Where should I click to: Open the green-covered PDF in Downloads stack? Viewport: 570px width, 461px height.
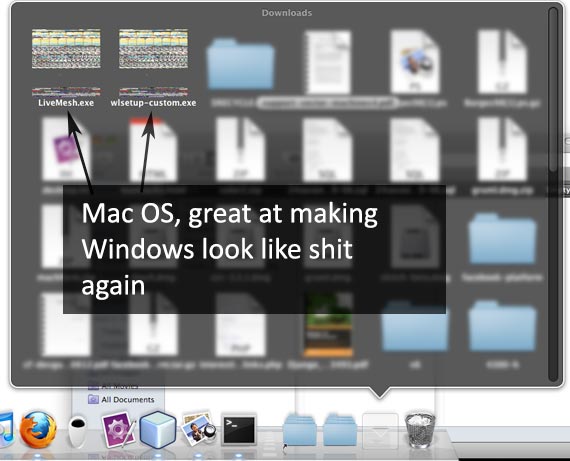[328, 324]
